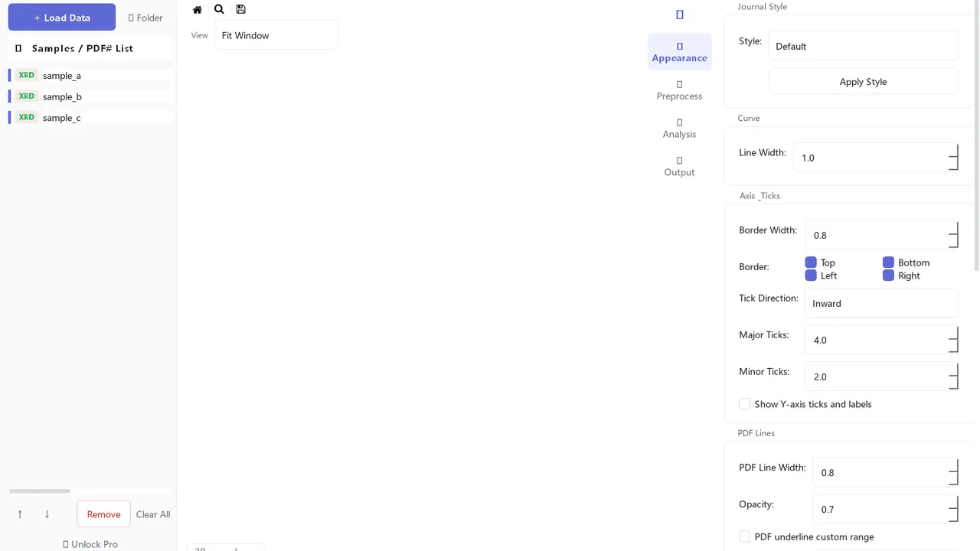The image size is (980, 551).
Task: Click the icon beside Samples / PDF# List
Action: click(18, 48)
